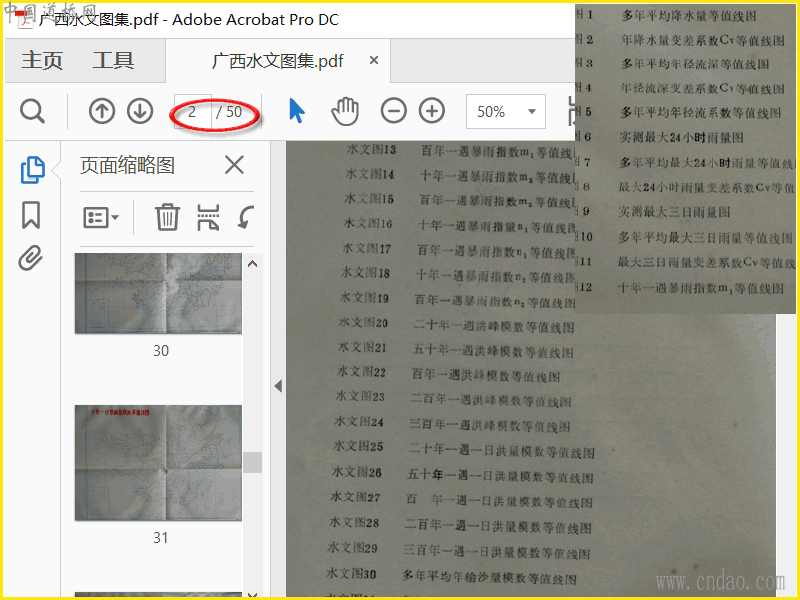Click the 水文图28 label

(x=354, y=522)
